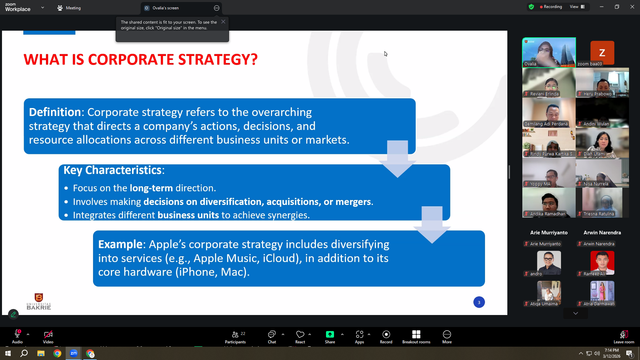This screenshot has width=640, height=360.
Task: Open the View layout menu
Action: pyautogui.click(x=578, y=7)
